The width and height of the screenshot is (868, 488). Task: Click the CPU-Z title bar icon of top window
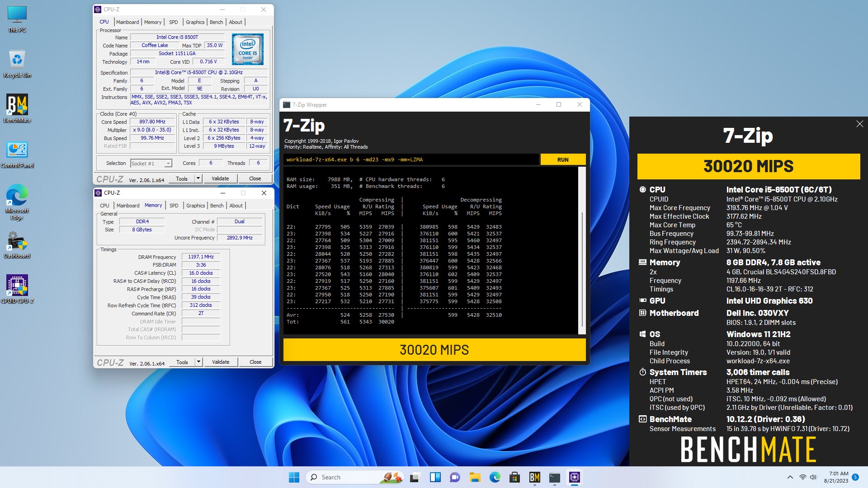[98, 9]
